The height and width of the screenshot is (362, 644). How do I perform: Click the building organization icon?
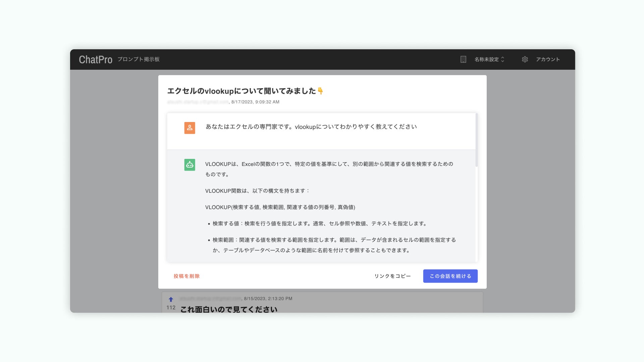click(463, 59)
